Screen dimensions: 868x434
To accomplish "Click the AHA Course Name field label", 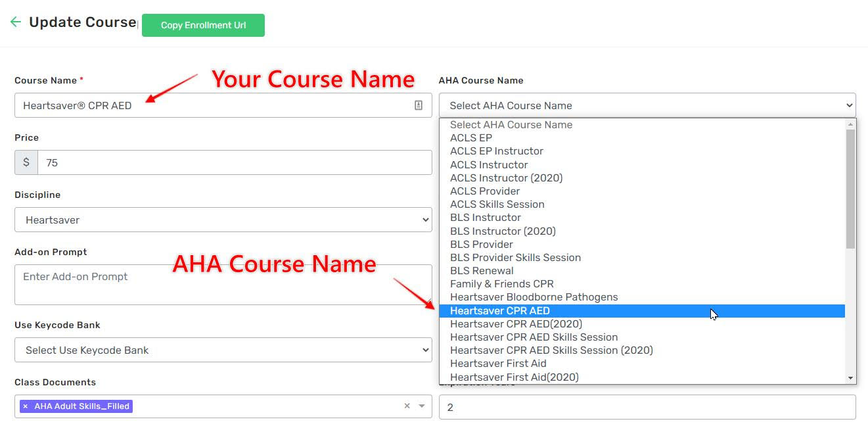I will pyautogui.click(x=481, y=80).
